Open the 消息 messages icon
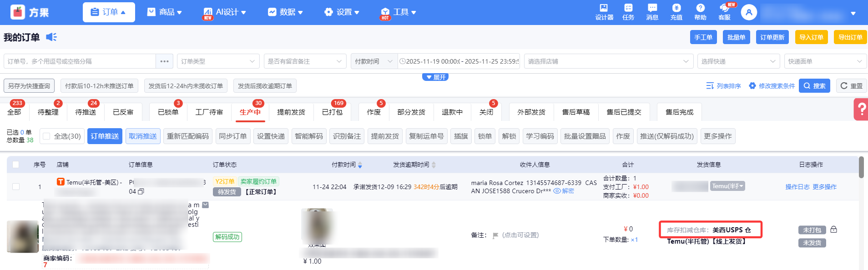Viewport: 868px width, 270px height. coord(652,12)
